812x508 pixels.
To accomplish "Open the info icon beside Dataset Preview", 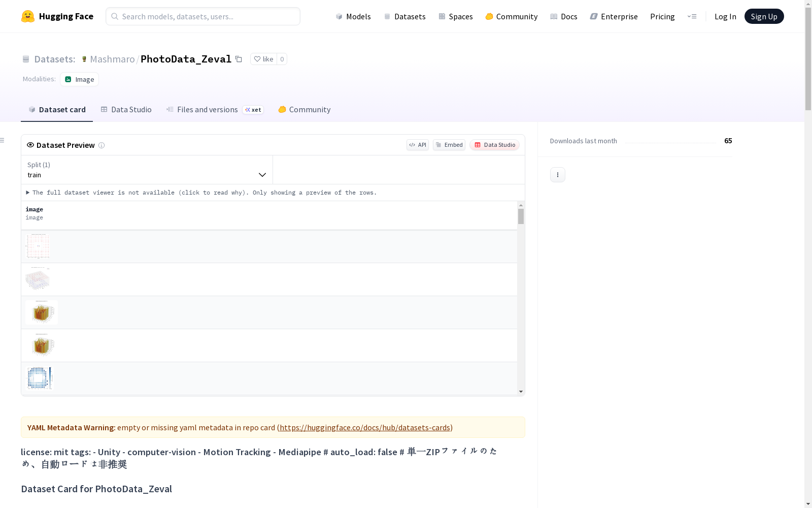I will coord(101,145).
